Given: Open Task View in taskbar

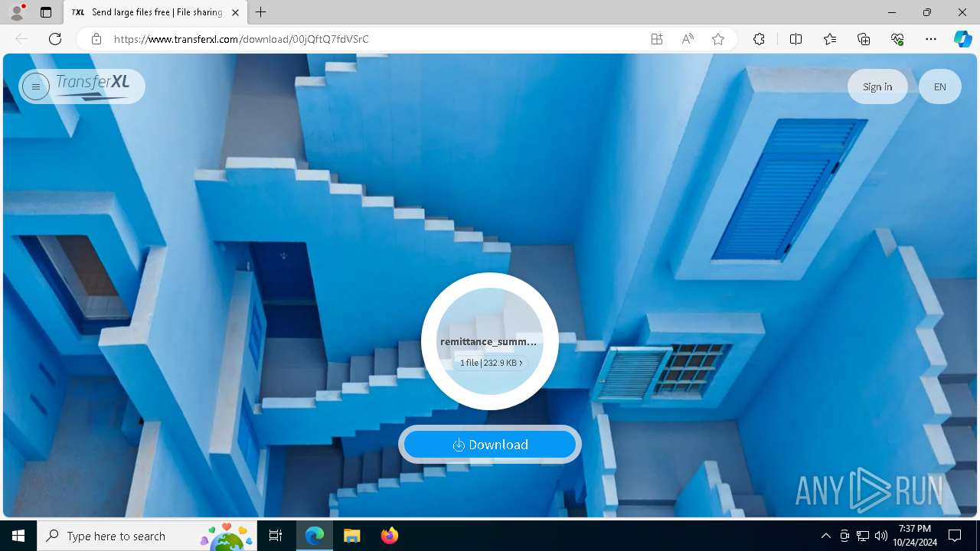Looking at the screenshot, I should pyautogui.click(x=276, y=536).
